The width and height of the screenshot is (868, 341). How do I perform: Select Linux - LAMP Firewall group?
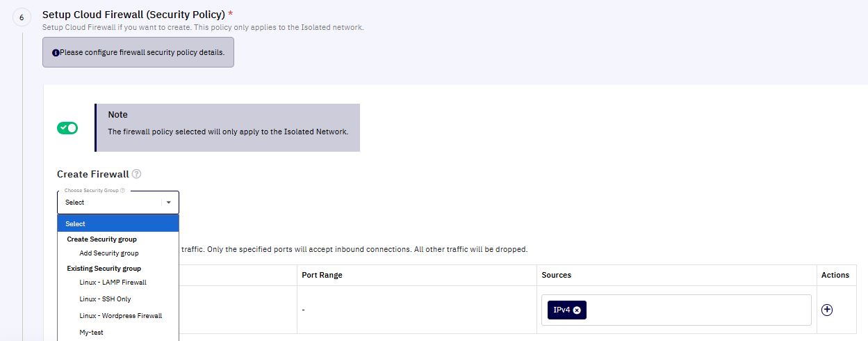(113, 283)
